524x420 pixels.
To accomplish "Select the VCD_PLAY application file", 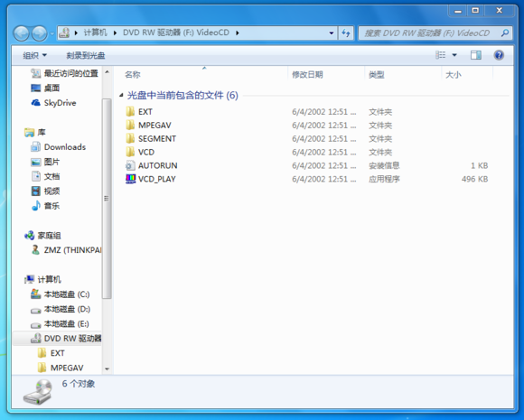I will 156,179.
